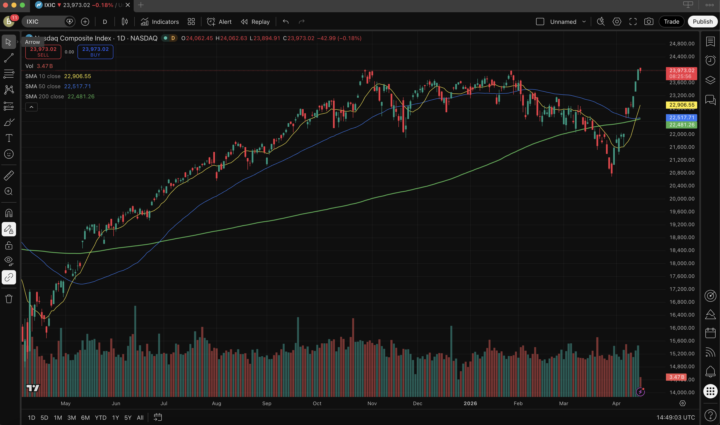
Task: Open the Pine editor mountain sidebar icon
Action: click(x=710, y=314)
